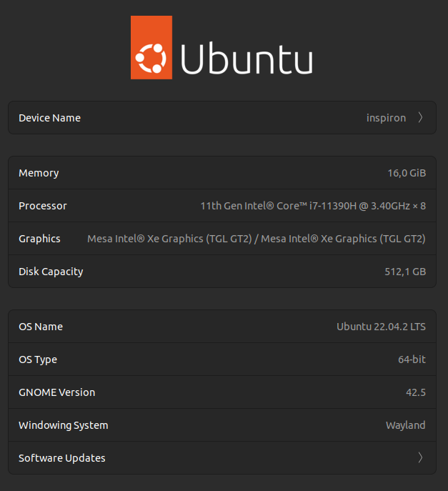The height and width of the screenshot is (491, 448).
Task: Select the Device Name label
Action: point(49,118)
